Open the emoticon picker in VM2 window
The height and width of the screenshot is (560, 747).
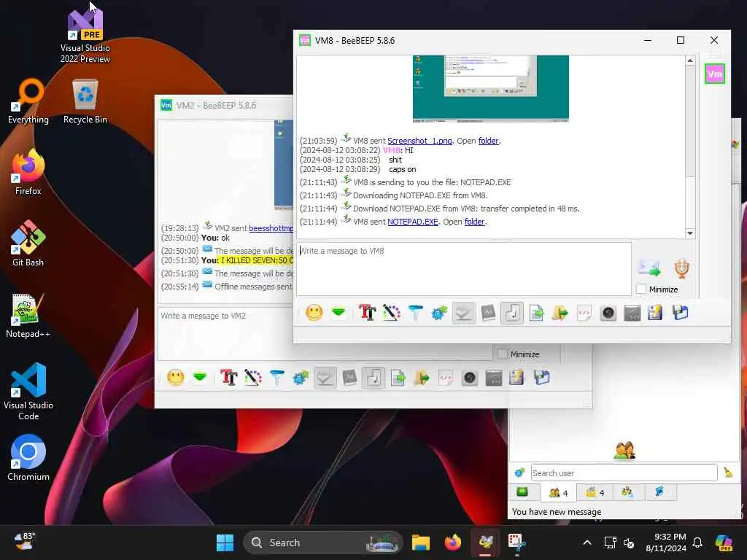click(x=175, y=378)
